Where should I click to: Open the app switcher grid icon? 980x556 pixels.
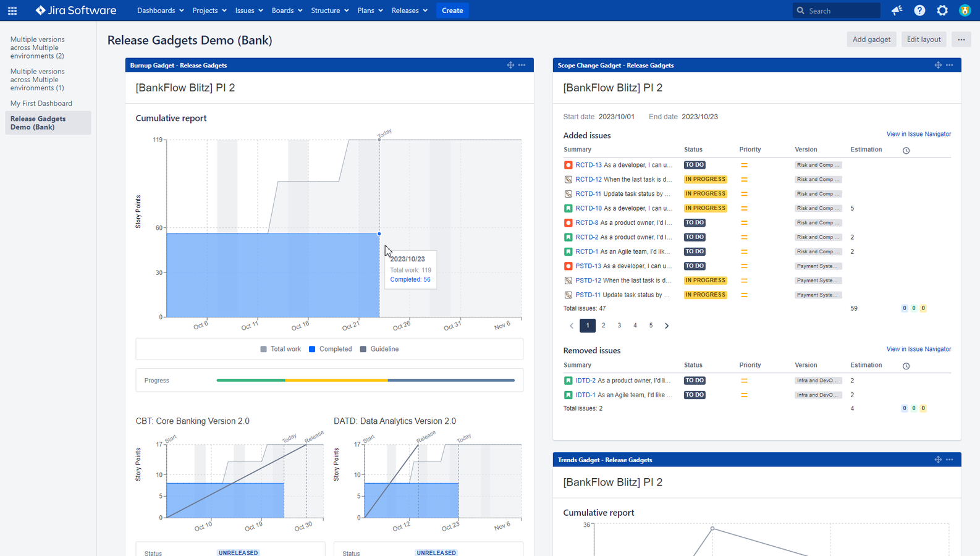point(12,11)
